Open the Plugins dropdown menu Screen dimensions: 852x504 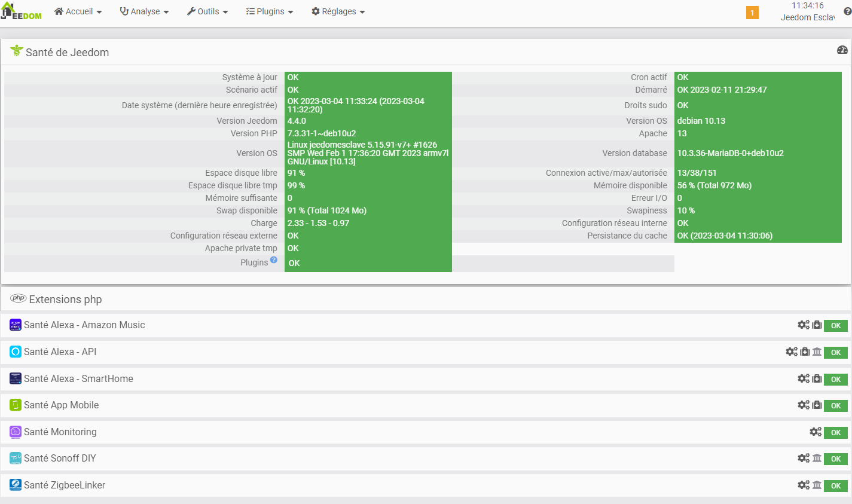(x=270, y=11)
